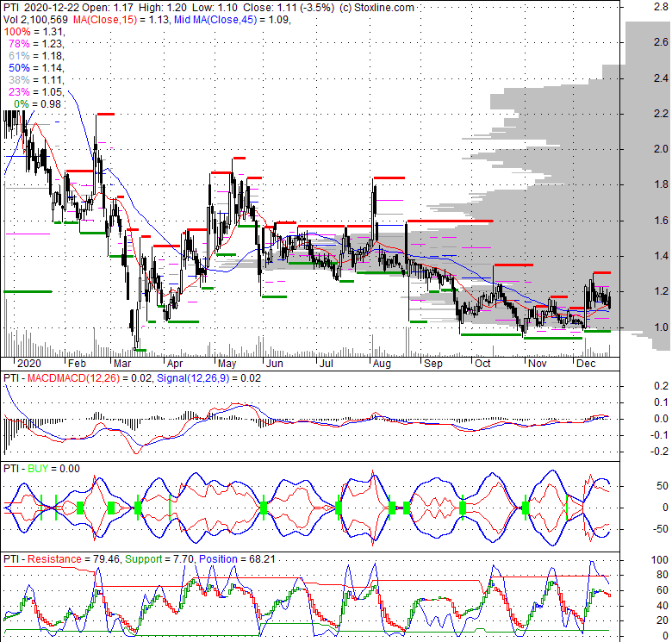The height and width of the screenshot is (642, 672).
Task: Click the 'PTI - BUY = 0.00' label
Action: [41, 469]
